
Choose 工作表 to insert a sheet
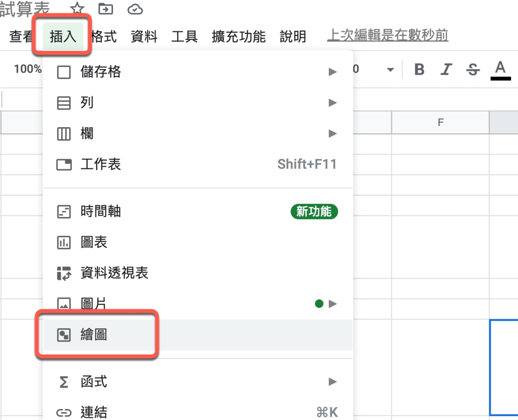tap(101, 164)
